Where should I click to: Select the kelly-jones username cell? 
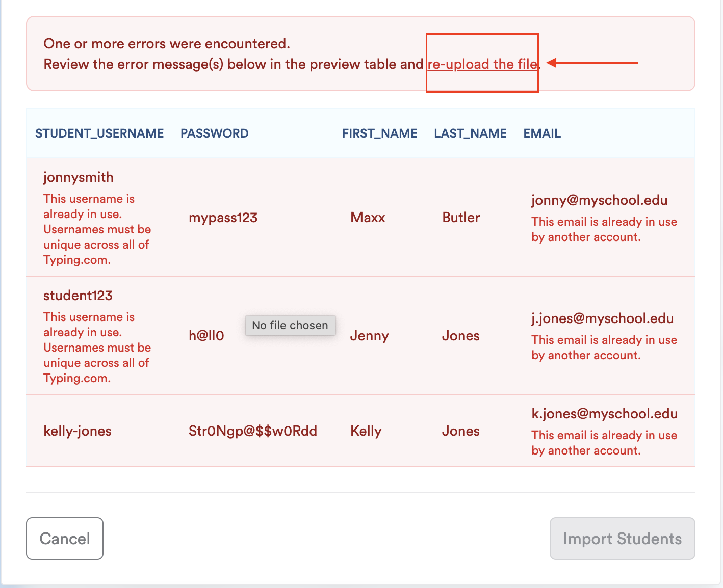[x=78, y=431]
